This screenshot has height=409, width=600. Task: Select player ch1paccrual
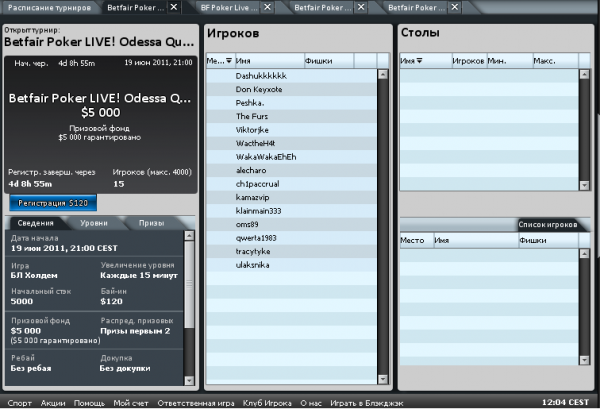click(291, 184)
